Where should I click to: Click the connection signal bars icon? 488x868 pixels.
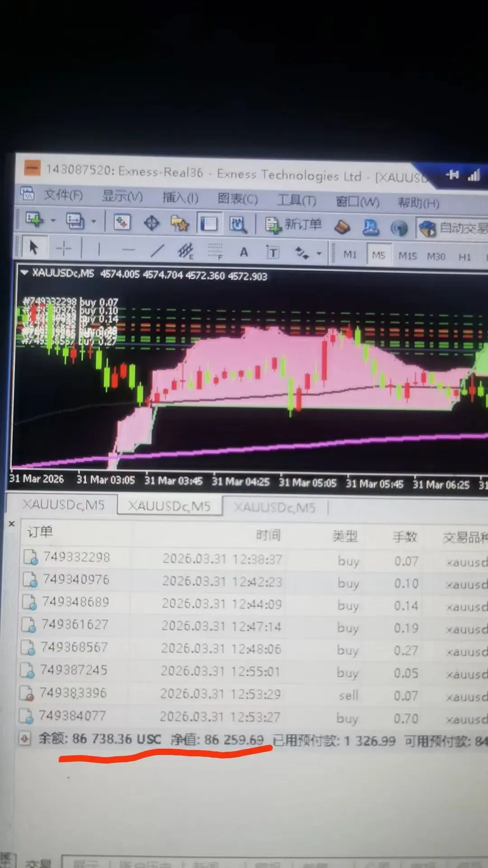[x=474, y=175]
